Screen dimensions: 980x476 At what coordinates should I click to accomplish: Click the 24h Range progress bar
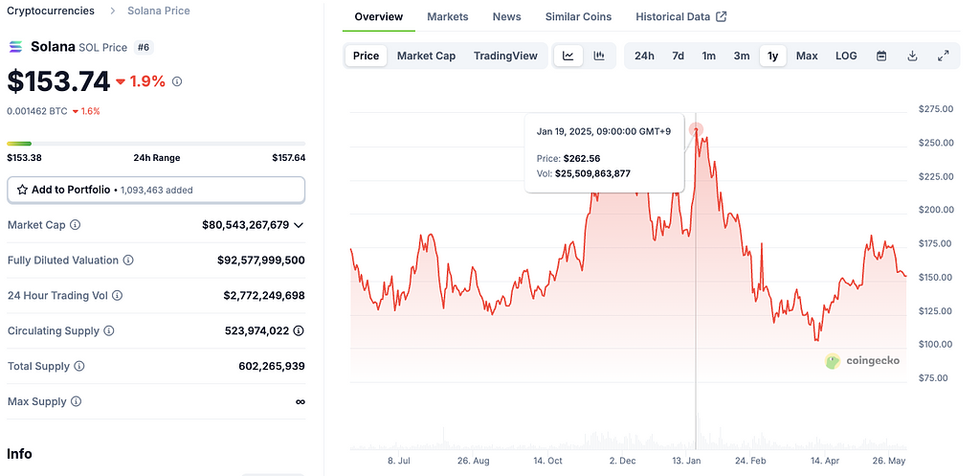(x=156, y=144)
